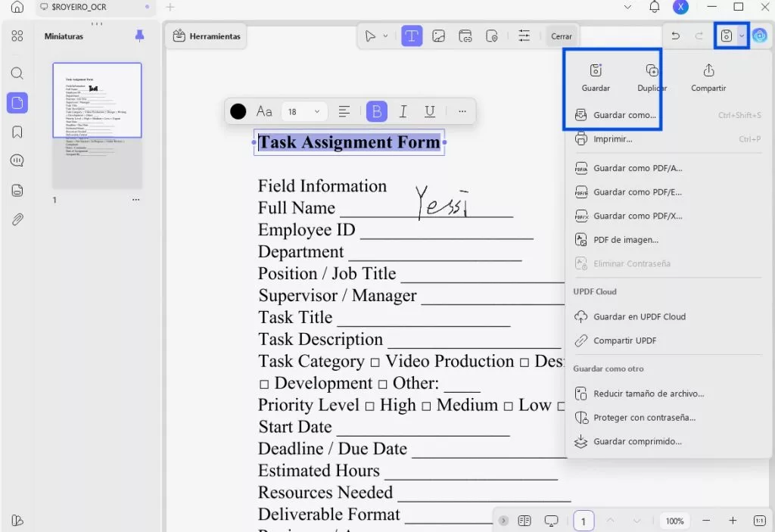Click the Cerrar button
775x532 pixels.
tap(561, 36)
